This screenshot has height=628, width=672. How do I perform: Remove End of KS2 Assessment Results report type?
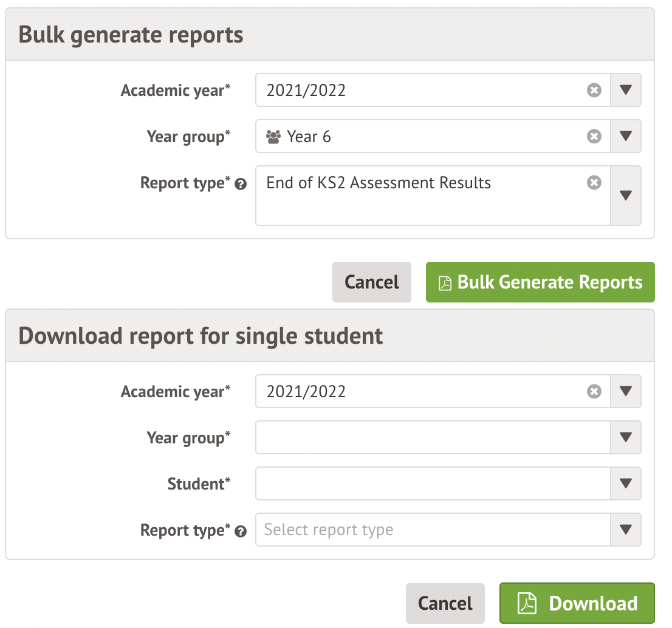(x=594, y=182)
